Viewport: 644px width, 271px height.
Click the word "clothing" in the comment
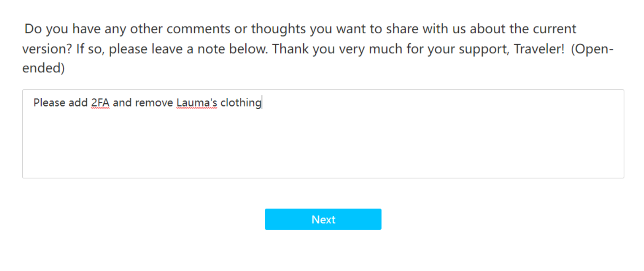[241, 103]
